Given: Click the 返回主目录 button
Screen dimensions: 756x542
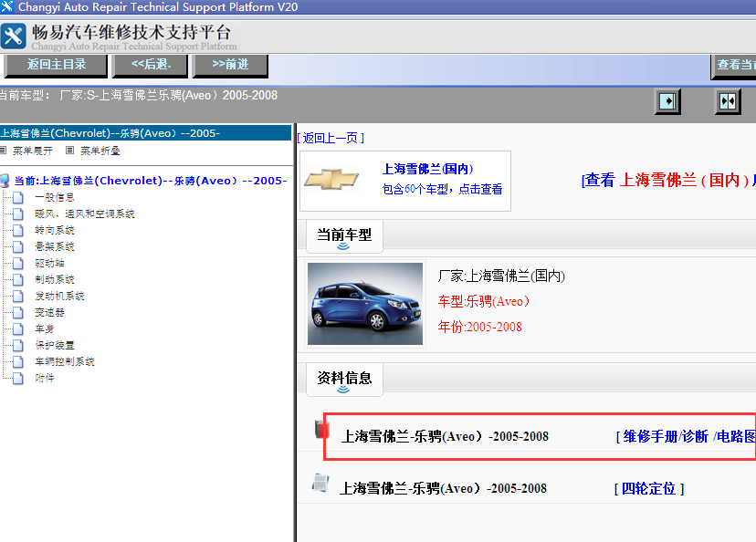Looking at the screenshot, I should [56, 65].
